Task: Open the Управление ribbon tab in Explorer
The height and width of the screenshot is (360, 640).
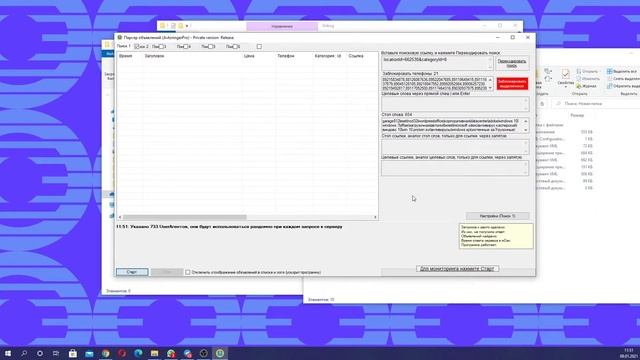Action: 282,26
